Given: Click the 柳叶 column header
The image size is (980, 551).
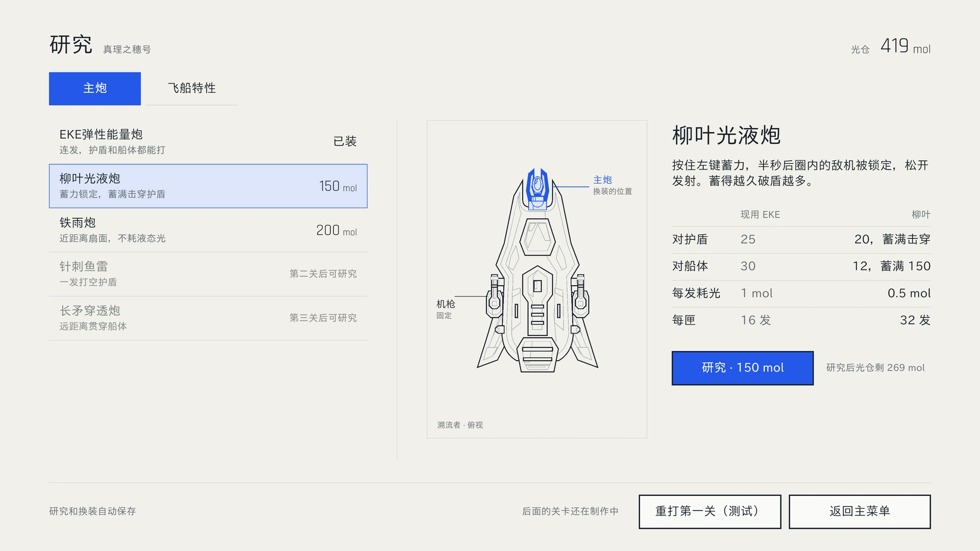Looking at the screenshot, I should click(921, 215).
